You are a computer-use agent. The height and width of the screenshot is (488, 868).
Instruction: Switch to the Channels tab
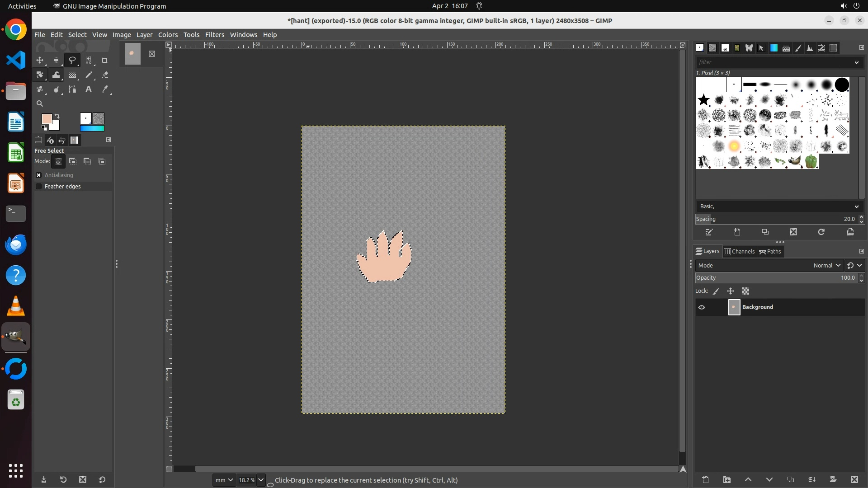[x=739, y=252]
